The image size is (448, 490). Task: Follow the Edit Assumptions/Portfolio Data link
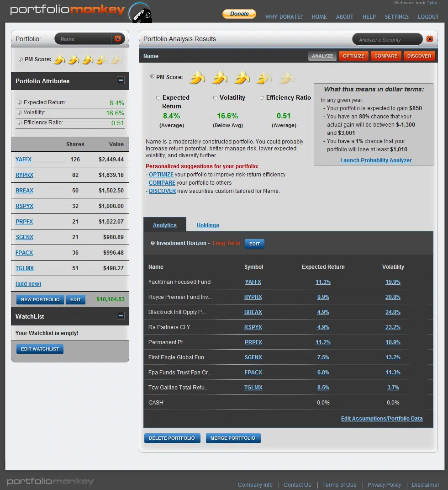[382, 418]
